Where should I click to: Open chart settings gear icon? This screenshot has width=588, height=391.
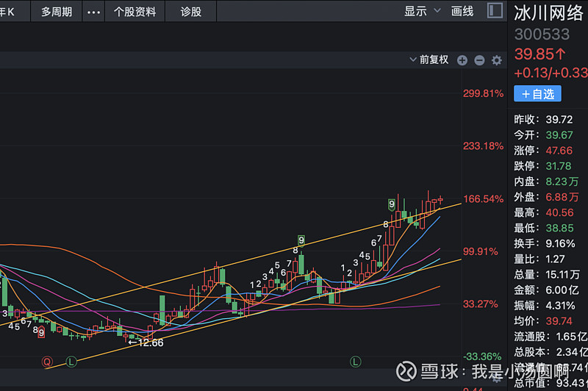(497, 60)
